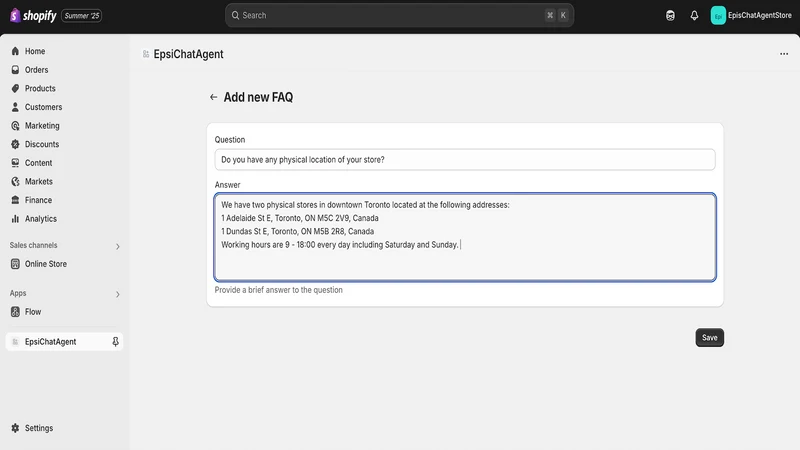Viewport: 800px width, 450px height.
Task: Open Products in sidebar
Action: [40, 88]
